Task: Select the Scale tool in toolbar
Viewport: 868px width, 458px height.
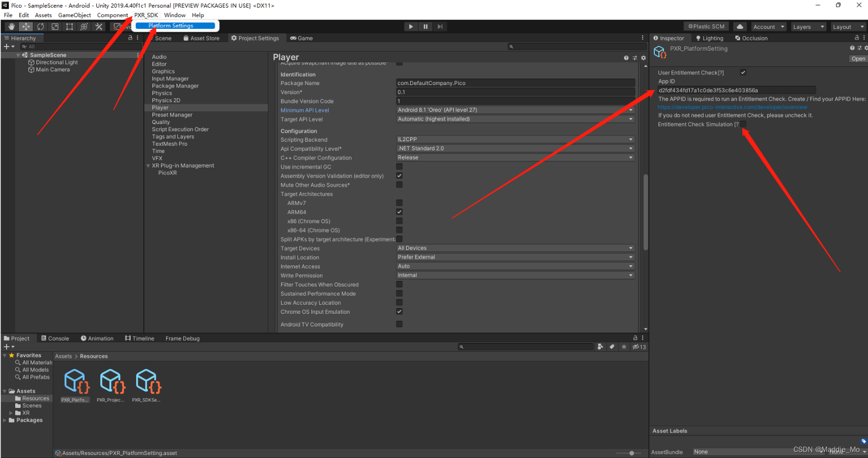Action: click(x=55, y=27)
